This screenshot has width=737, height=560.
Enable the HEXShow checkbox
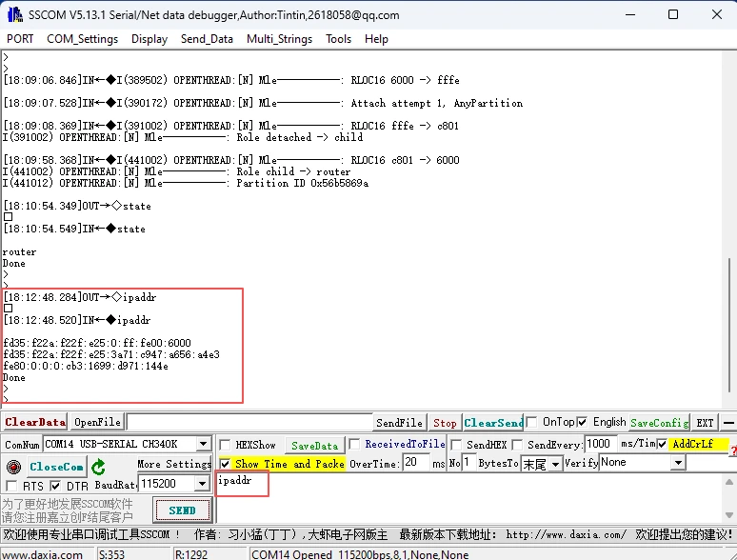click(225, 445)
